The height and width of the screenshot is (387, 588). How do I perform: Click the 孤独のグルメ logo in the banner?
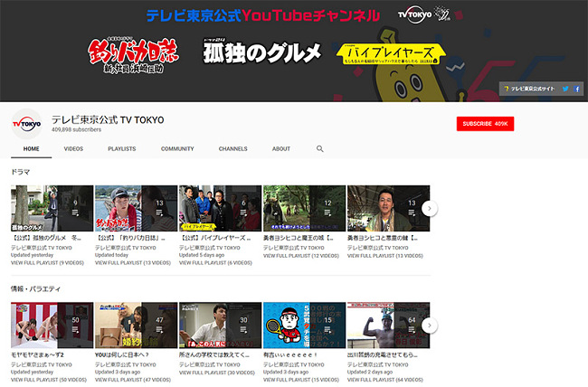[262, 52]
